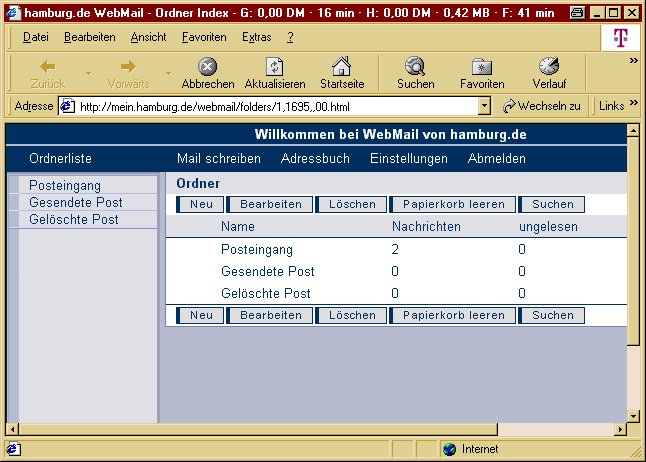Open the Suchen search toolbar icon

click(415, 67)
